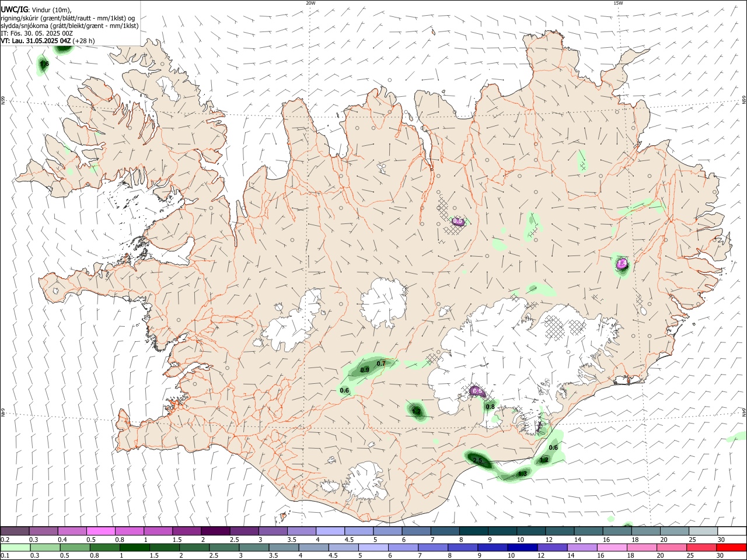Click the 'rigning/skúrir (grænt/blátt/rautt' legend line
Screen dimensions: 747x560
click(68, 18)
